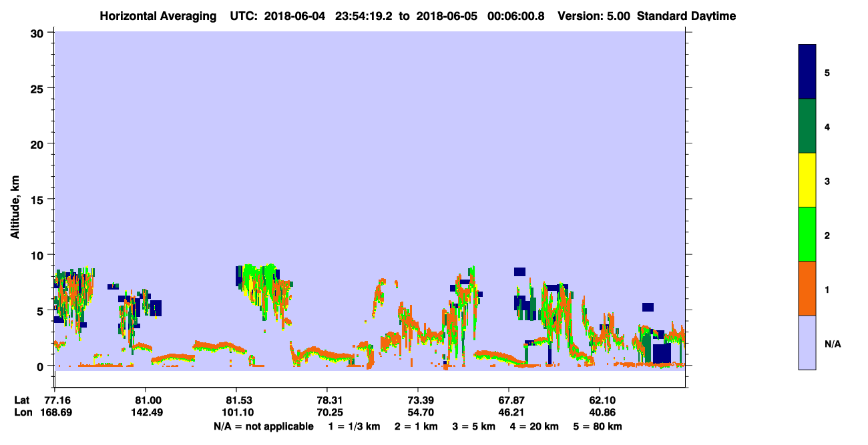Click the y-axis tick label 15
This screenshot has height=445, width=868.
(x=38, y=199)
